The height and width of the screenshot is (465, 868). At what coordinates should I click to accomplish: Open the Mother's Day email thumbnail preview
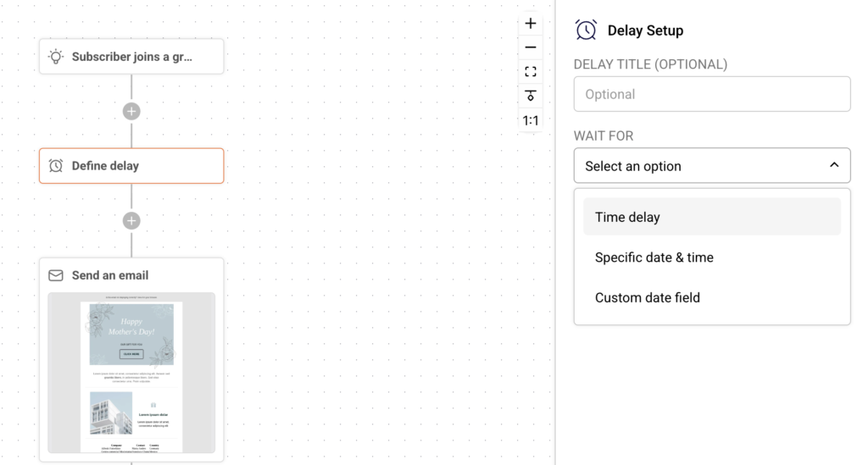(131, 373)
